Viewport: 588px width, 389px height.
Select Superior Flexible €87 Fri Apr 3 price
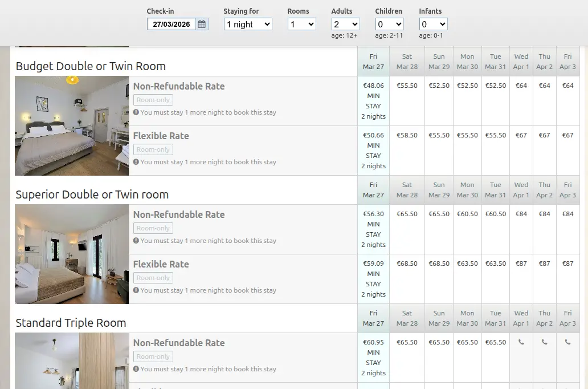pos(567,264)
